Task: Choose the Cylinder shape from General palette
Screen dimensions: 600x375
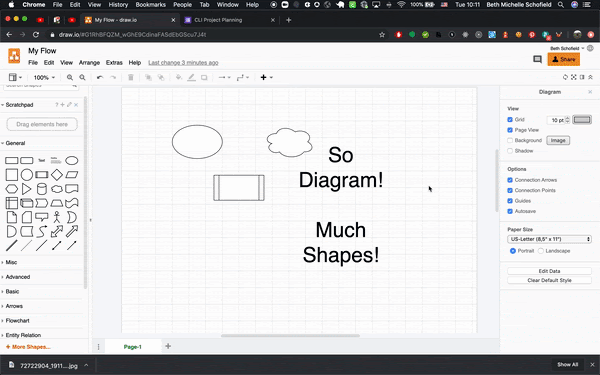Action: pyautogui.click(x=42, y=189)
